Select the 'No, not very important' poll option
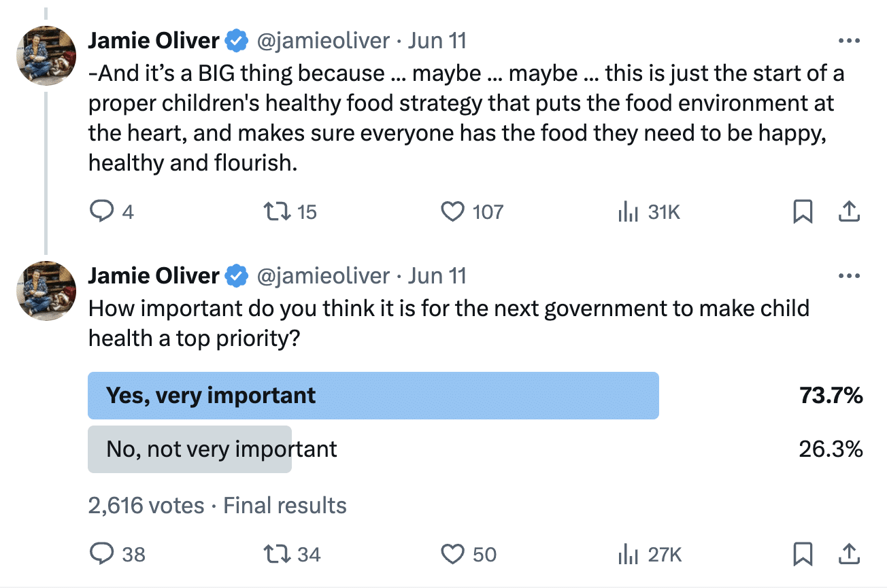The image size is (887, 588). 189,449
